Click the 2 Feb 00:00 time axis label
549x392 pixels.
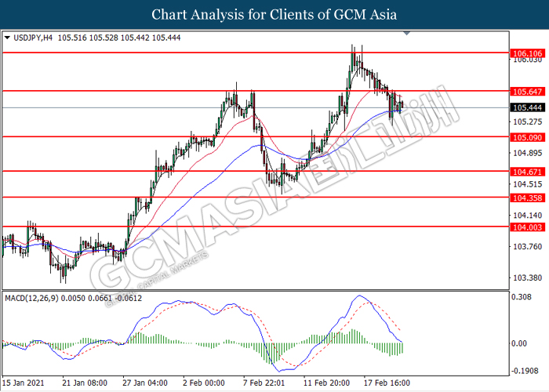[x=204, y=383]
